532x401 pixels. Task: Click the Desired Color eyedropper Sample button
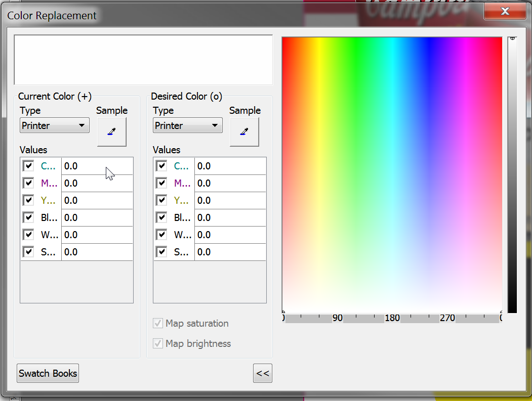coord(244,132)
